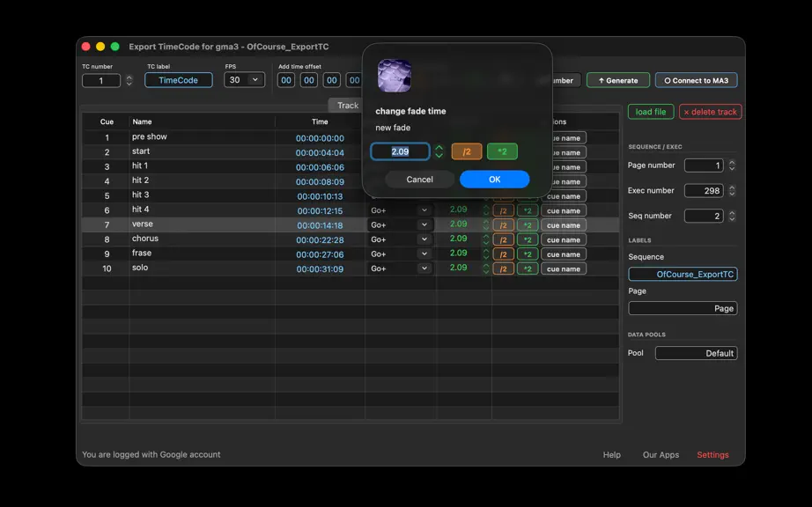Click the new fade stepper arrows in dialog
The height and width of the screenshot is (507, 812).
coord(439,151)
